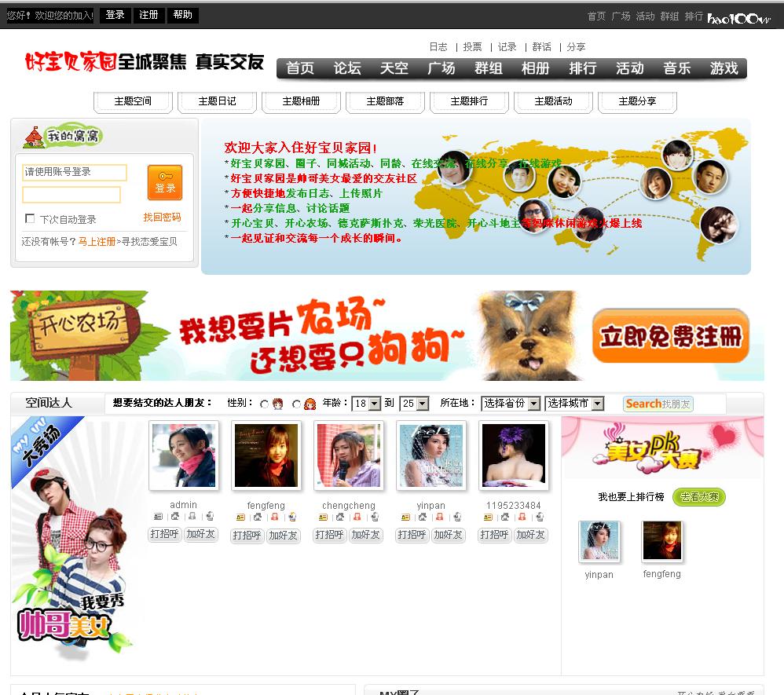784x695 pixels.
Task: Open the minimum age dropdown showing 18
Action: tap(367, 404)
